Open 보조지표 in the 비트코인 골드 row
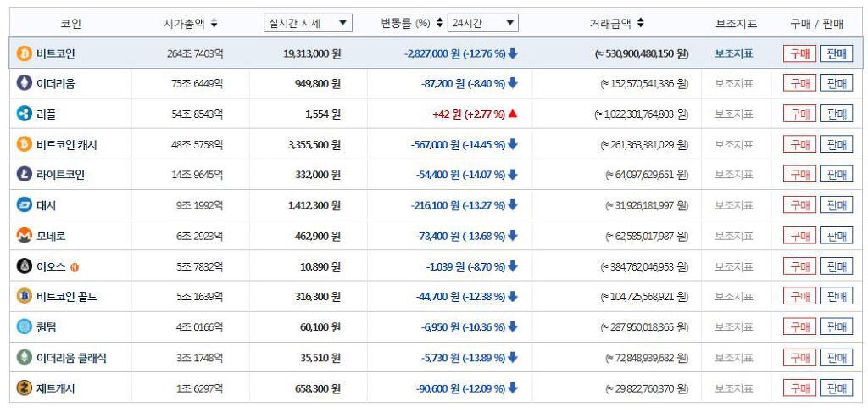The image size is (868, 413). [734, 297]
